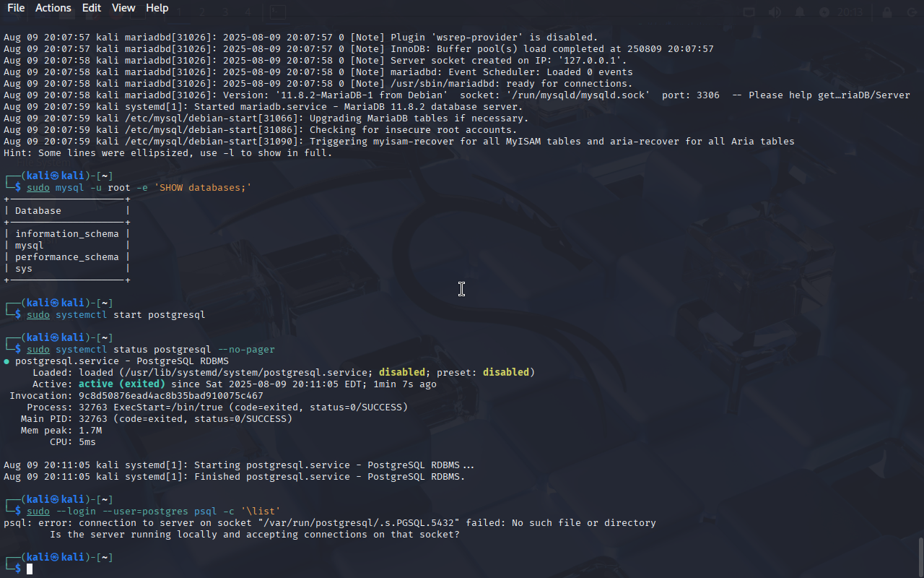Click the '--no-pager' option text
The height and width of the screenshot is (578, 924).
[x=246, y=350]
